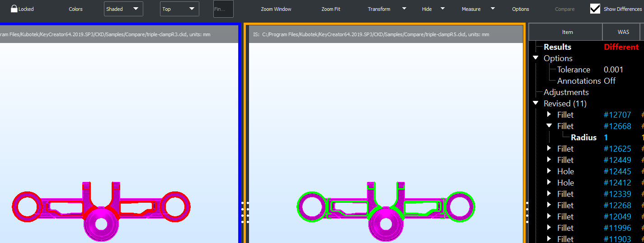Viewport: 644px width, 243px height.
Task: Collapse the Revised (11) node
Action: click(x=536, y=103)
